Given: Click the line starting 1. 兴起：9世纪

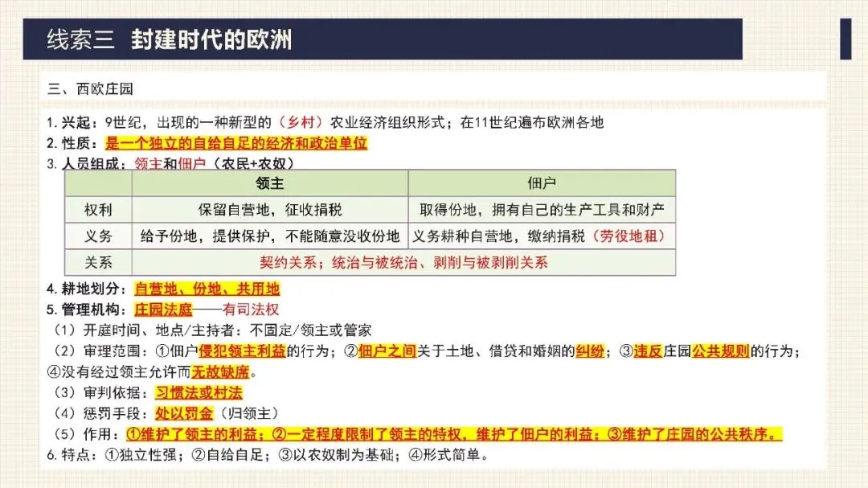Looking at the screenshot, I should coord(325,122).
